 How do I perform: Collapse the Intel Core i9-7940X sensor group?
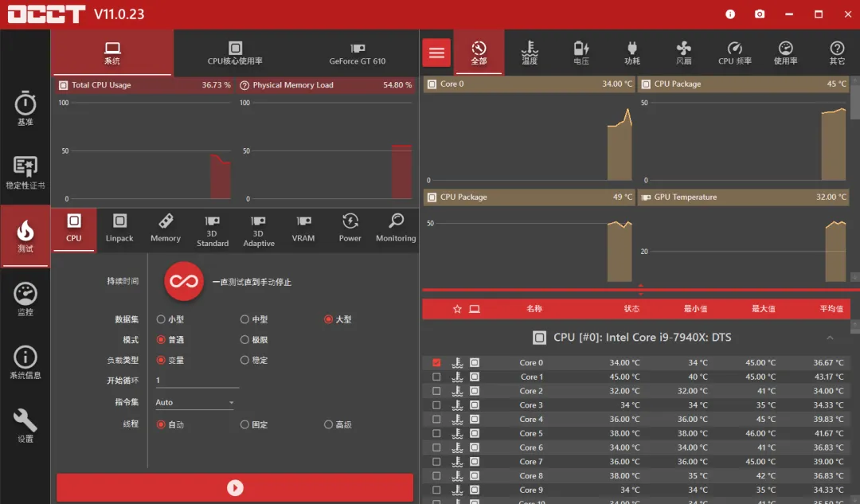831,337
